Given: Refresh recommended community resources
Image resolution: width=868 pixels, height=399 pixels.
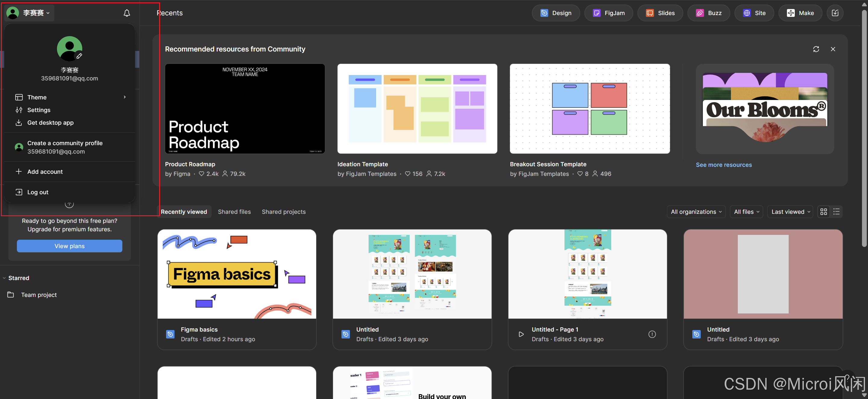Looking at the screenshot, I should (816, 49).
